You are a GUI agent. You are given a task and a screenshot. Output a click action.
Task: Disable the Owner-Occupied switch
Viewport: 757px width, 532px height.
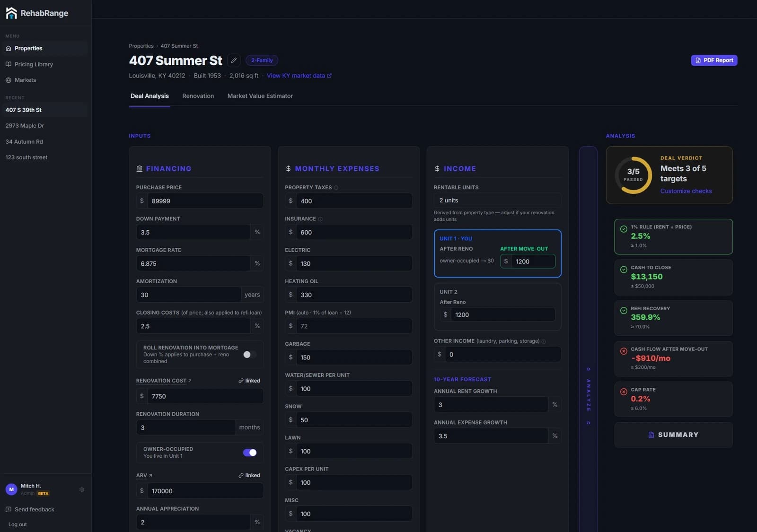(250, 453)
